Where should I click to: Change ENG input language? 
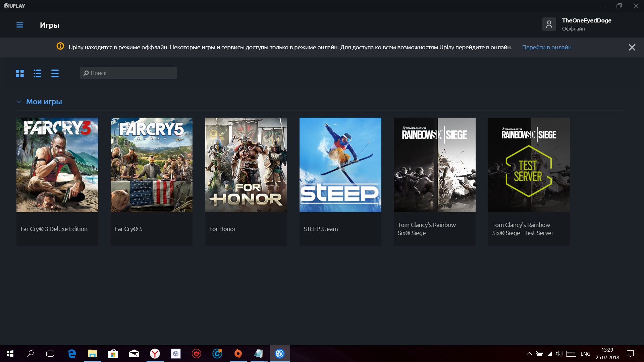(585, 354)
